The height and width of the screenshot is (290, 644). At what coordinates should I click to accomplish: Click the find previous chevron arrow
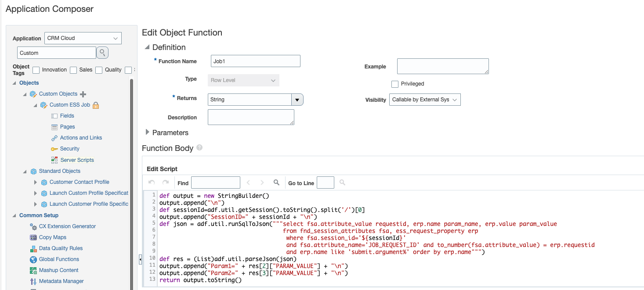248,183
